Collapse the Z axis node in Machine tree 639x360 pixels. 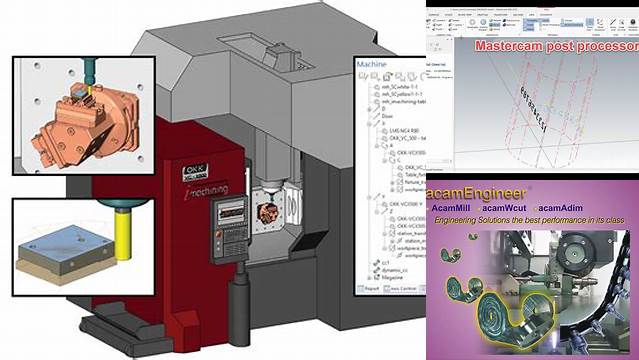pos(377,212)
